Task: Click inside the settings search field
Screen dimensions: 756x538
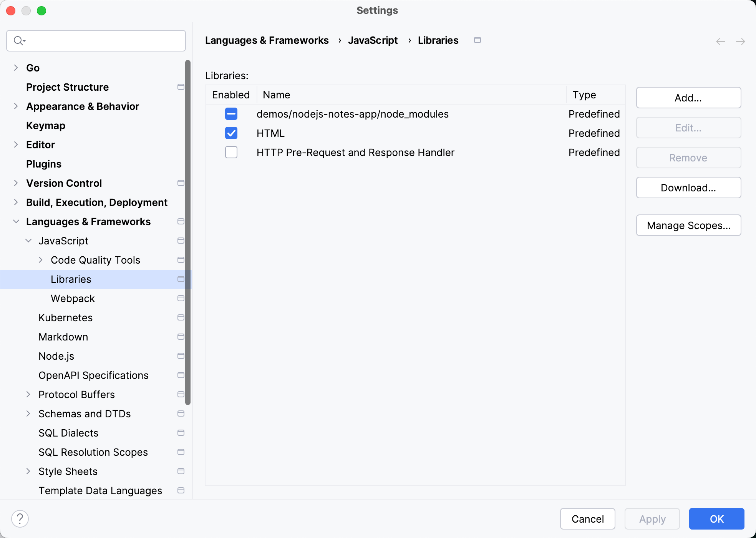Action: 96,40
